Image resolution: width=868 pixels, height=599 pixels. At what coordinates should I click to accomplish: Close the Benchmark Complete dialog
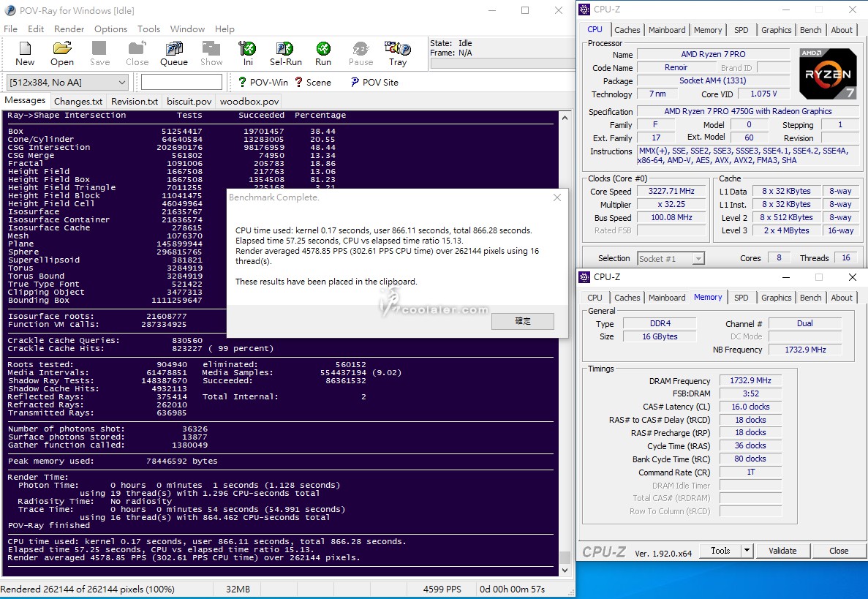[x=557, y=197]
